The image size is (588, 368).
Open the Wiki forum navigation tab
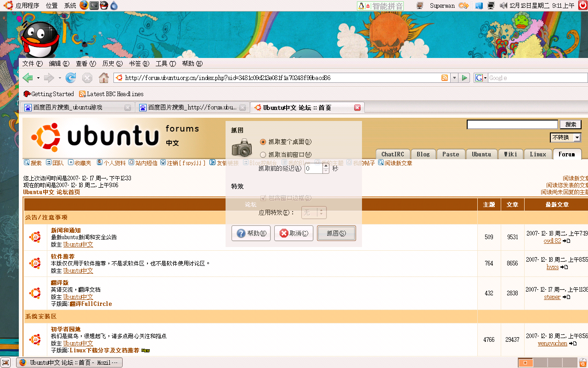point(510,154)
